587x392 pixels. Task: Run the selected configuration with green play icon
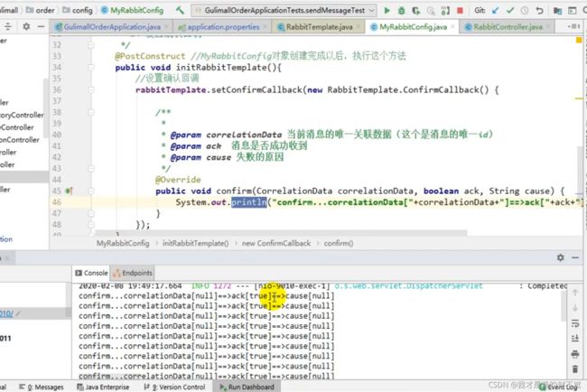tap(387, 11)
